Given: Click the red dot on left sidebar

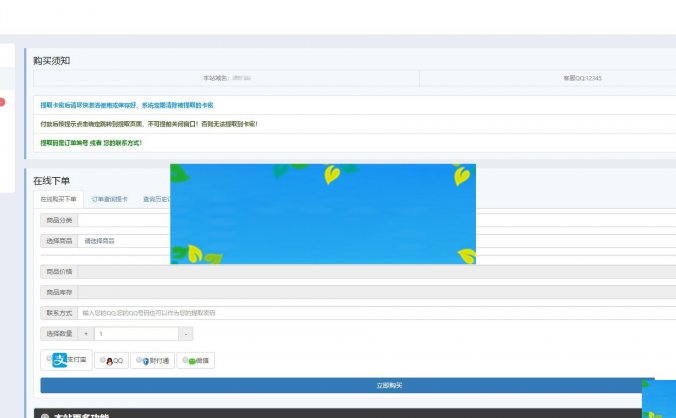Looking at the screenshot, I should coord(2,102).
